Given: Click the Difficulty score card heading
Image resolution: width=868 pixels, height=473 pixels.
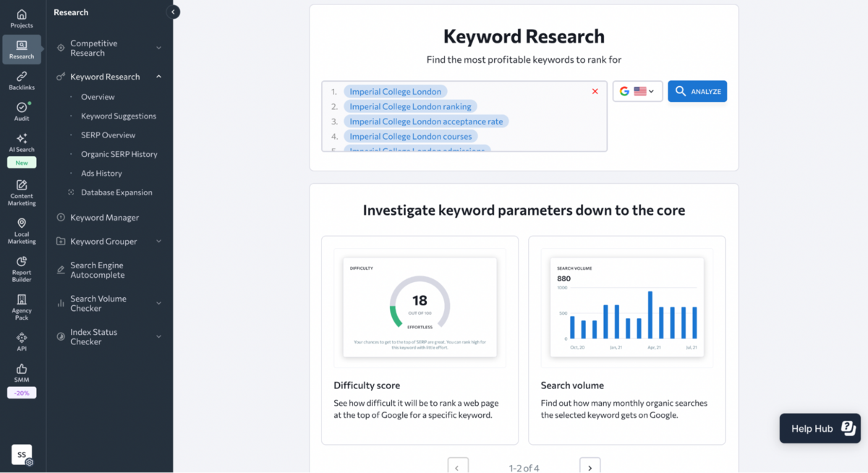Looking at the screenshot, I should [x=367, y=385].
